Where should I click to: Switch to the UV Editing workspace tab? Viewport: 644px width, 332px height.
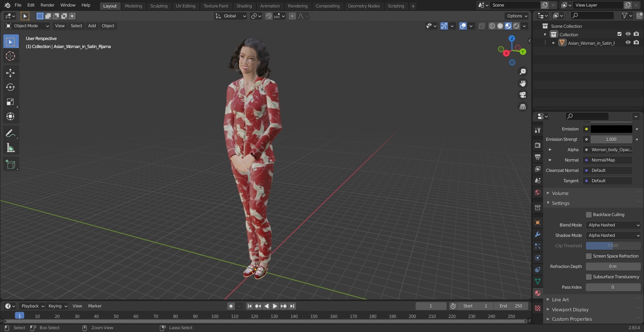click(185, 6)
